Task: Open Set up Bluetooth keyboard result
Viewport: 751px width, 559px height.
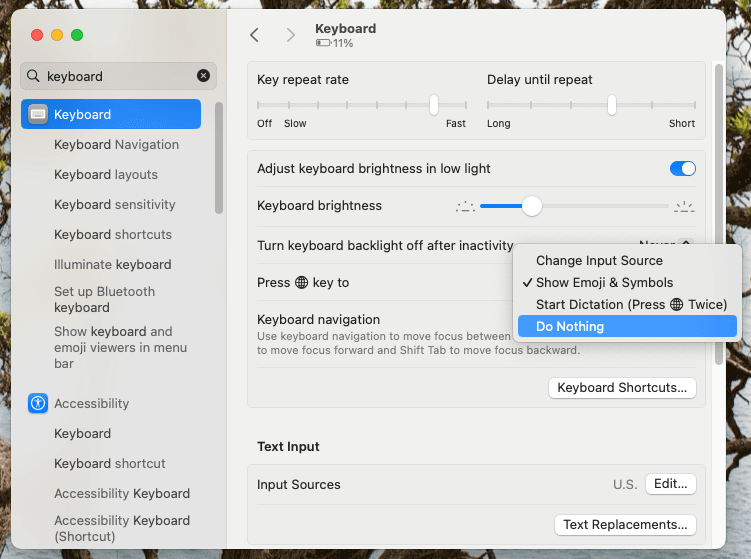Action: click(104, 299)
